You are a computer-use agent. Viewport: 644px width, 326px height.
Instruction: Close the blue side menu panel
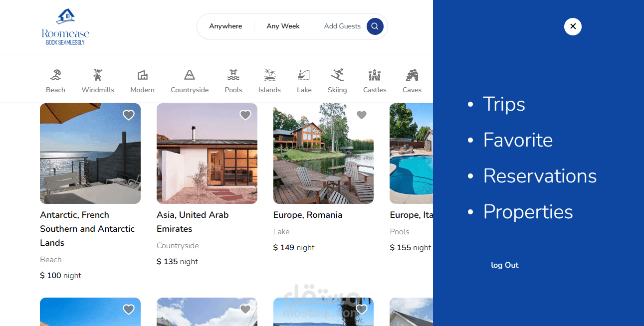[x=573, y=26]
